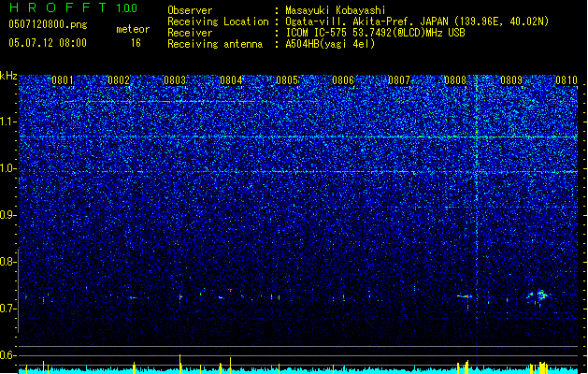The image size is (588, 374).
Task: Click the bright meteor echo streak near 0808
Action: (465, 296)
